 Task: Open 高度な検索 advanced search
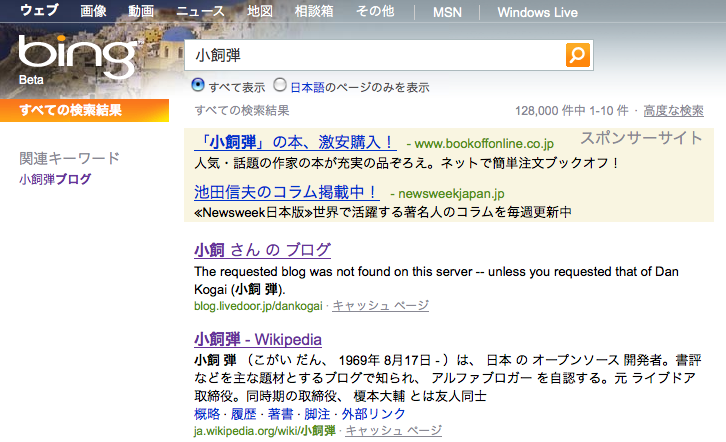(673, 111)
